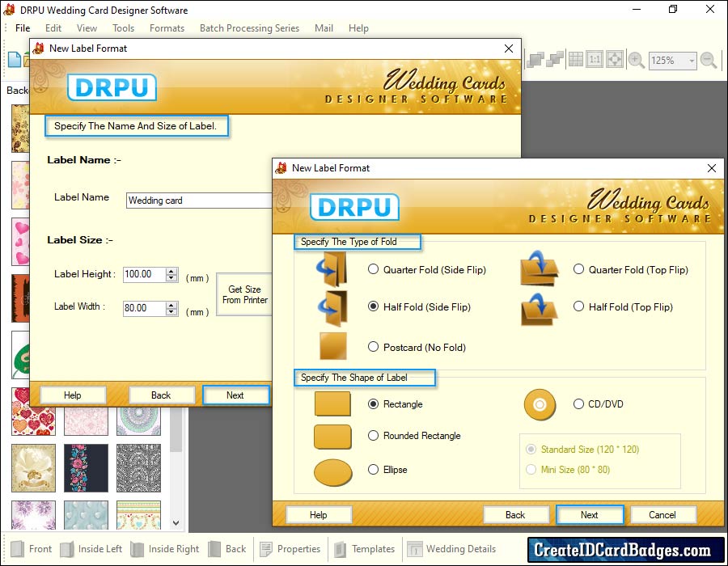Click the 1:1 actual size icon
Image resolution: width=728 pixels, height=566 pixels.
[x=595, y=59]
